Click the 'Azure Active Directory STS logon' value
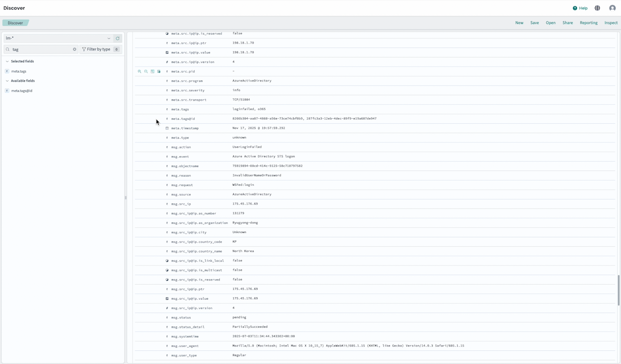 [264, 156]
